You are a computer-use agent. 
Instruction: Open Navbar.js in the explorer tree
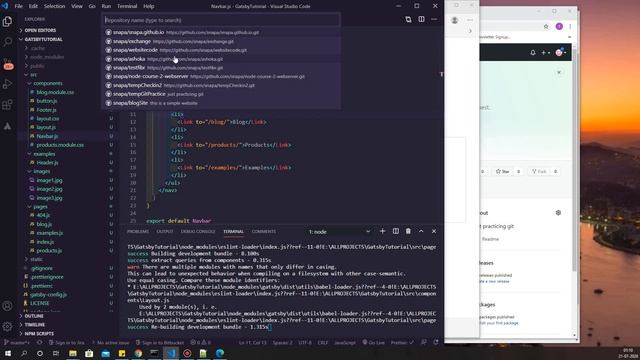pyautogui.click(x=47, y=136)
